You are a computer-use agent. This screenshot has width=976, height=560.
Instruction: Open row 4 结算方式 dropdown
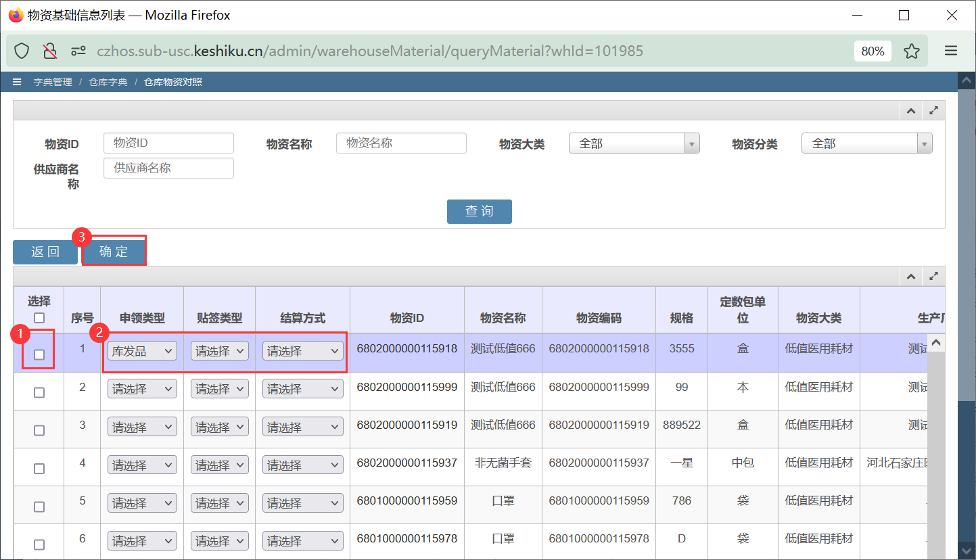pyautogui.click(x=303, y=465)
